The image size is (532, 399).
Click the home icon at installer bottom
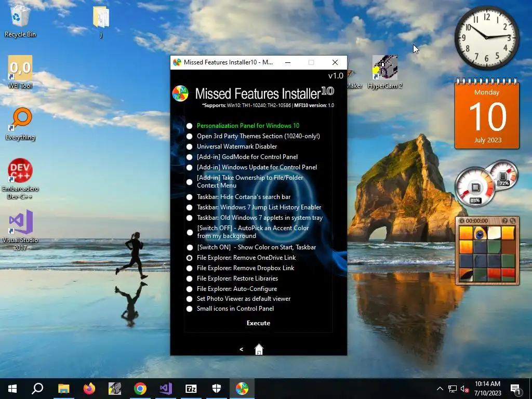[x=259, y=349]
